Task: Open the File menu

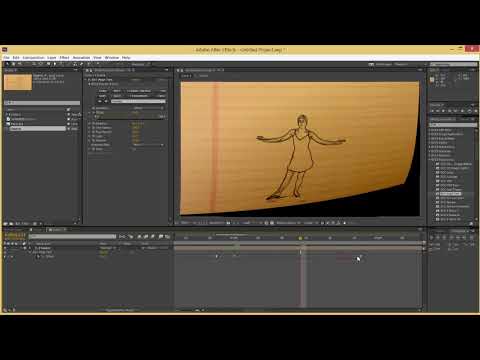Action: pos(7,58)
